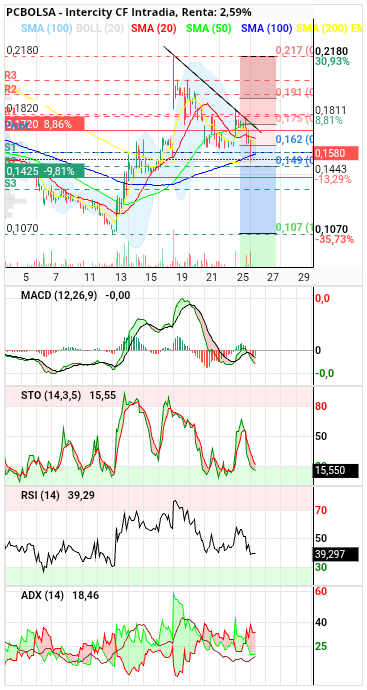Image resolution: width=367 pixels, height=690 pixels.
Task: Click date label 19 on the time axis
Action: (x=181, y=277)
